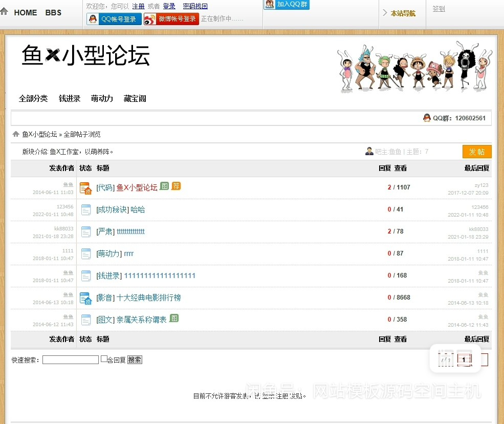The image size is (504, 424).
Task: Click the pinned icon for 十大经典电影排行榜
Action: [86, 298]
